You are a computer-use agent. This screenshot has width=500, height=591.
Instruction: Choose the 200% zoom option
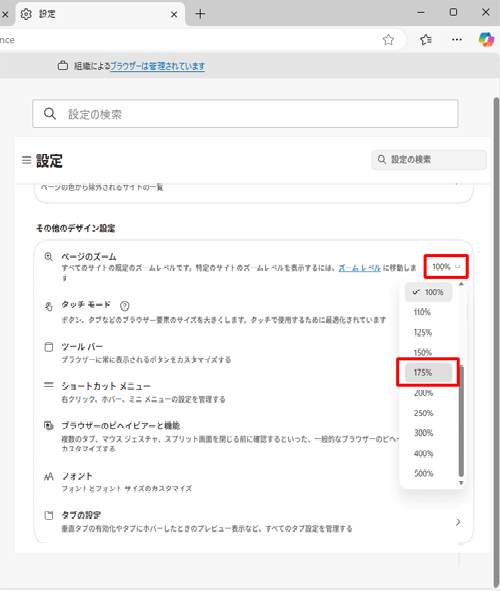click(x=428, y=393)
